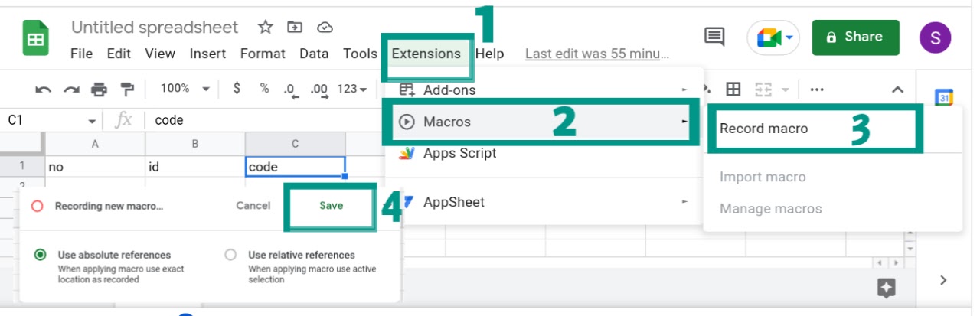Star the Untitled spreadsheet

pos(266,28)
